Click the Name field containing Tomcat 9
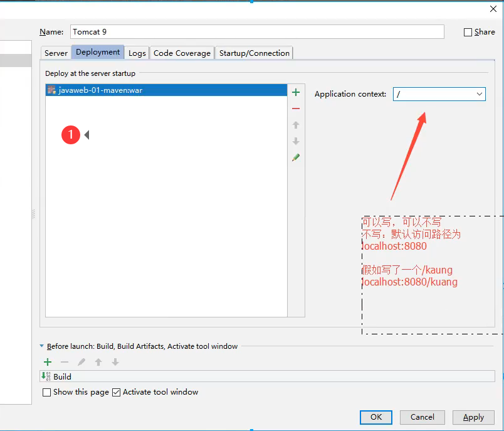This screenshot has width=504, height=431. click(257, 32)
